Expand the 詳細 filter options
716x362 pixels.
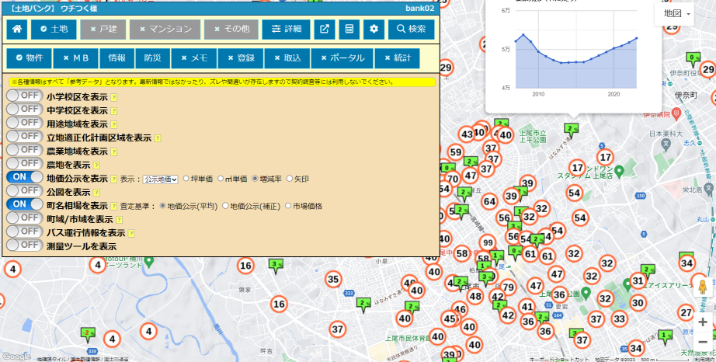click(x=286, y=29)
